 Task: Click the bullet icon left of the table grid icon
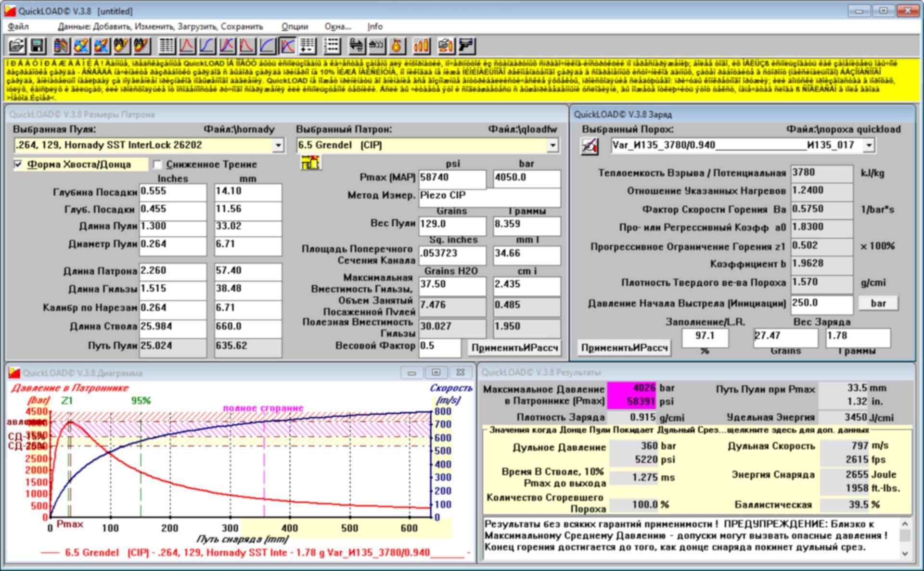(x=142, y=46)
